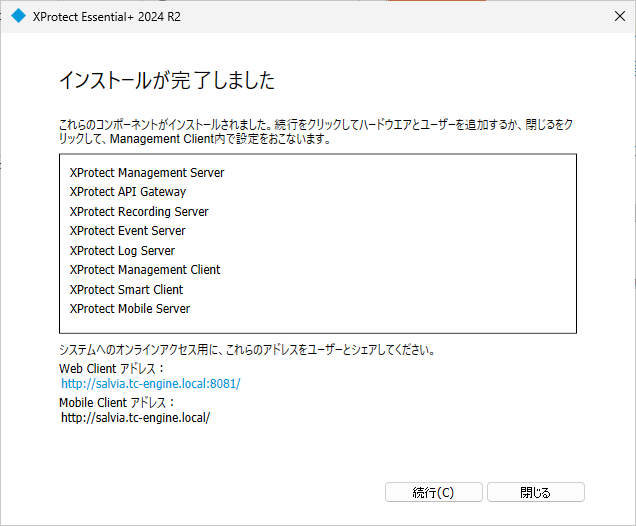This screenshot has width=636, height=526.
Task: Click the インストールが完了しました heading
Action: coord(167,80)
